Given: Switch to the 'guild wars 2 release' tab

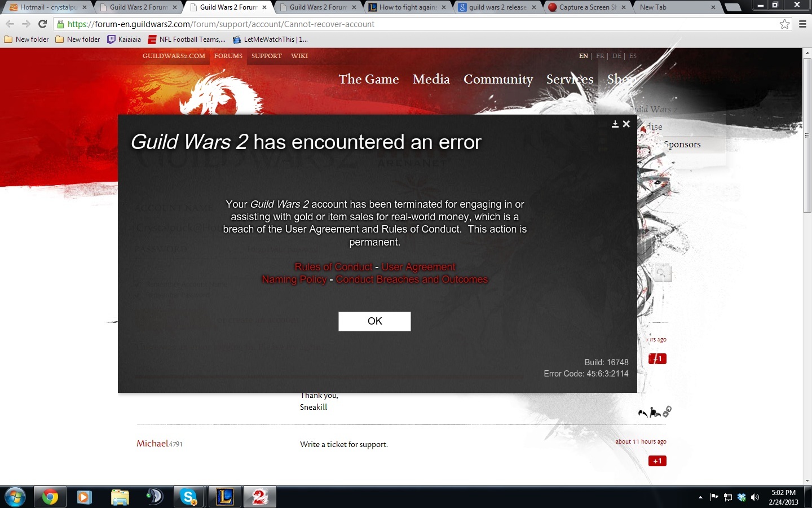Looking at the screenshot, I should [497, 7].
